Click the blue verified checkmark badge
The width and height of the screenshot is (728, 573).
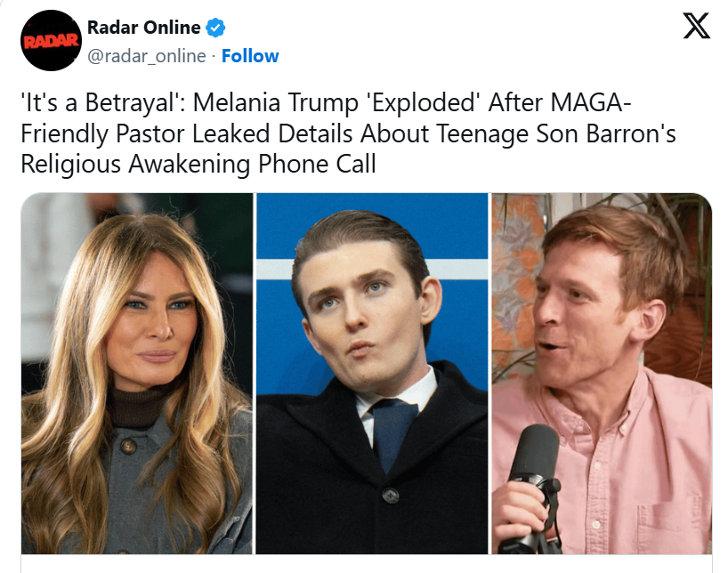(x=215, y=28)
